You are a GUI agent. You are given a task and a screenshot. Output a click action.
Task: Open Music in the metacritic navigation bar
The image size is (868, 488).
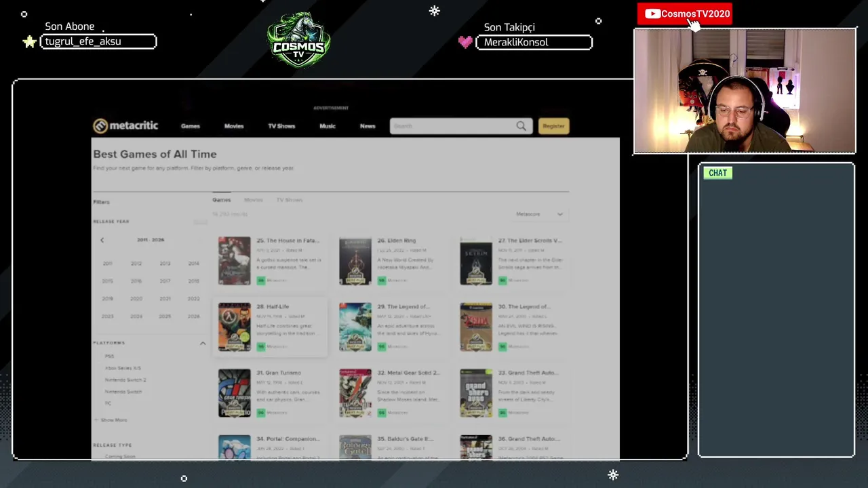point(328,126)
